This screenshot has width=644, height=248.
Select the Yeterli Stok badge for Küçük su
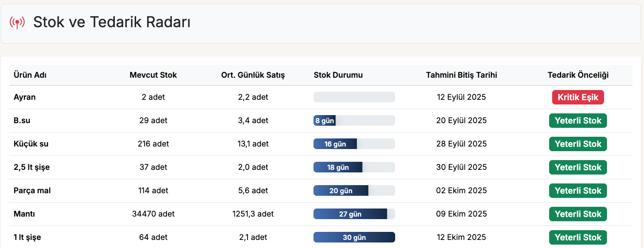578,144
